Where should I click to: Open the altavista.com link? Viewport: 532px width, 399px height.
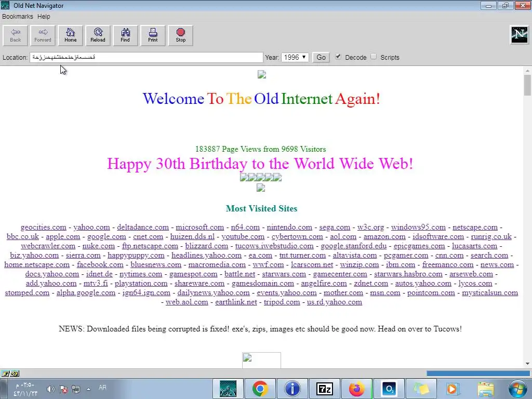354,255
